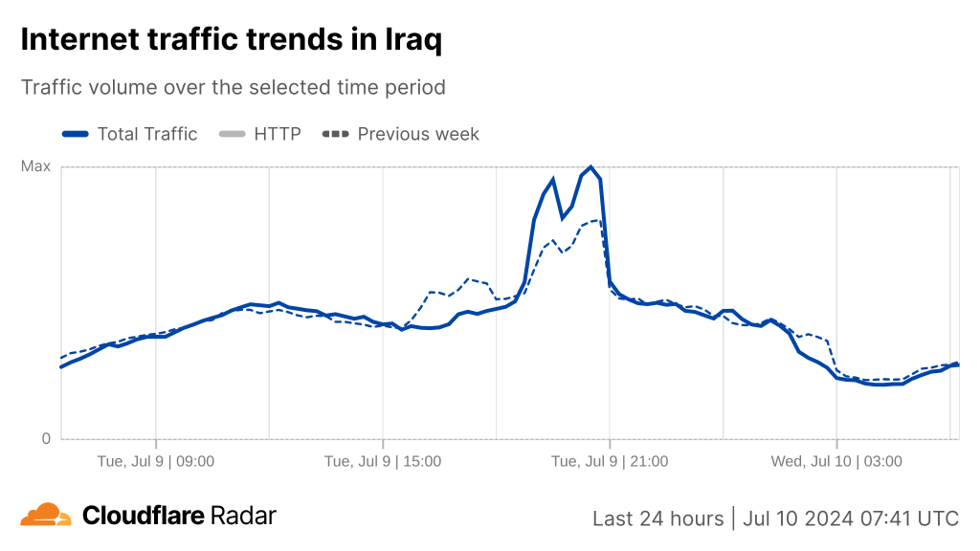This screenshot has height=551, width=980.
Task: Click the Internet traffic trends in Iraq title
Action: tap(232, 40)
